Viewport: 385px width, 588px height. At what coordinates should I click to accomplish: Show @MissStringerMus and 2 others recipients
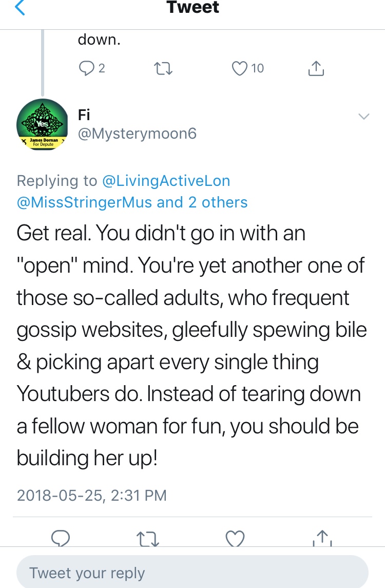coord(132,202)
